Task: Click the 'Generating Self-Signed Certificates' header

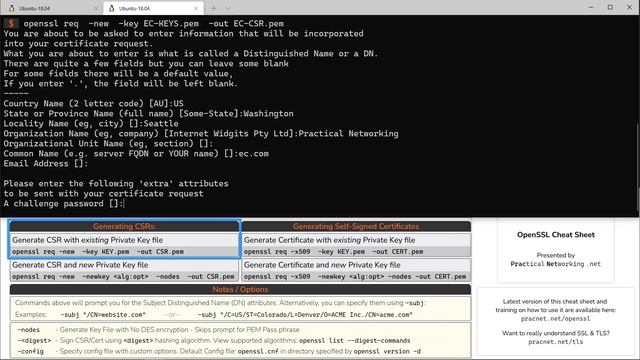Action: click(356, 227)
